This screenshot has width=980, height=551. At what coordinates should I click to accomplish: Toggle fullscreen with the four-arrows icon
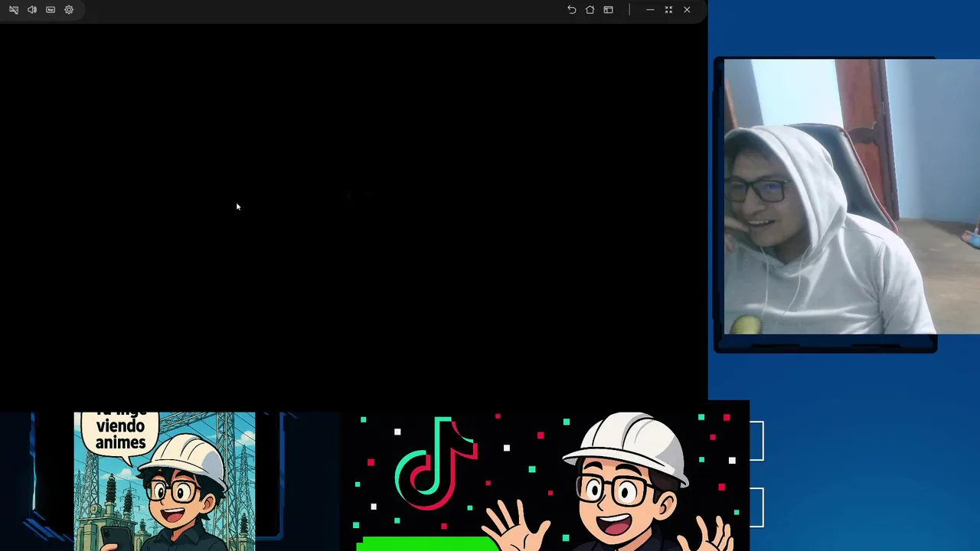(668, 10)
